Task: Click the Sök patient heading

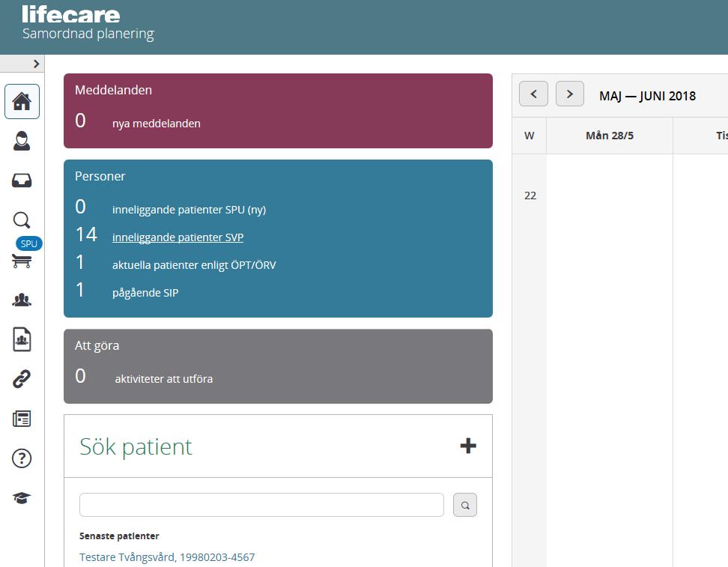Action: (x=136, y=446)
